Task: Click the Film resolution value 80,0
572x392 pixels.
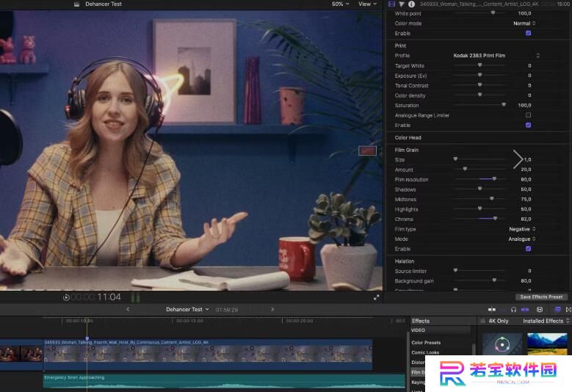Action: [x=526, y=179]
